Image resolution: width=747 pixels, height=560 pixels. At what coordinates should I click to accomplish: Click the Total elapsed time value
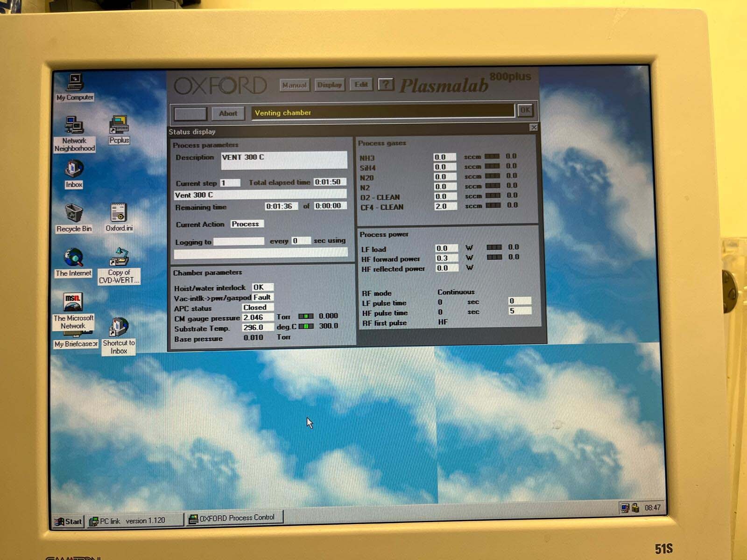point(330,182)
